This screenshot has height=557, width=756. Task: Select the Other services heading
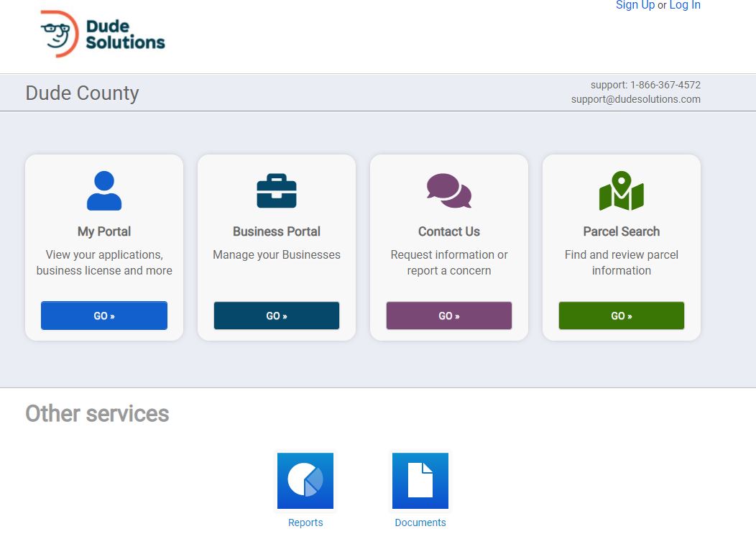click(x=96, y=413)
